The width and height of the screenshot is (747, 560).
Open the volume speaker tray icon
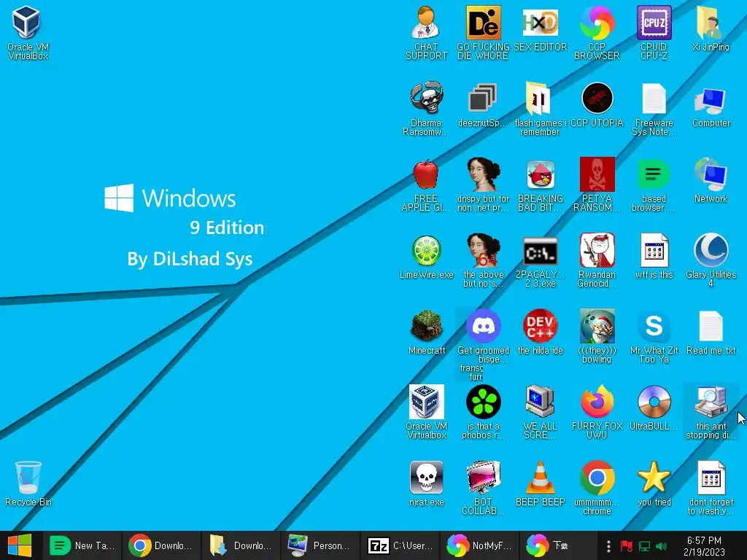point(661,546)
